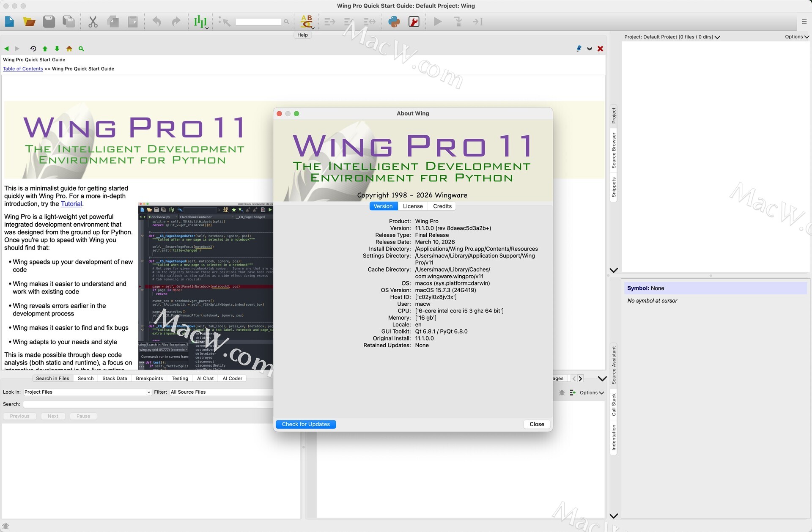This screenshot has height=532, width=812.
Task: Open the Credits tab
Action: pyautogui.click(x=442, y=206)
